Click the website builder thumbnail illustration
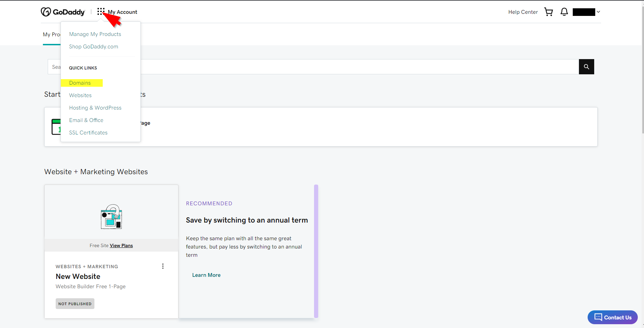This screenshot has height=328, width=644. coord(111,217)
